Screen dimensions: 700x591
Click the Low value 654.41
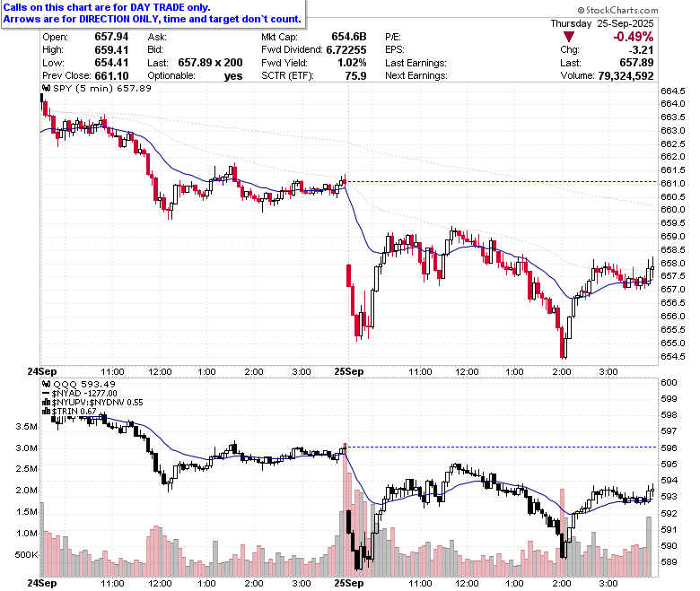(x=111, y=63)
